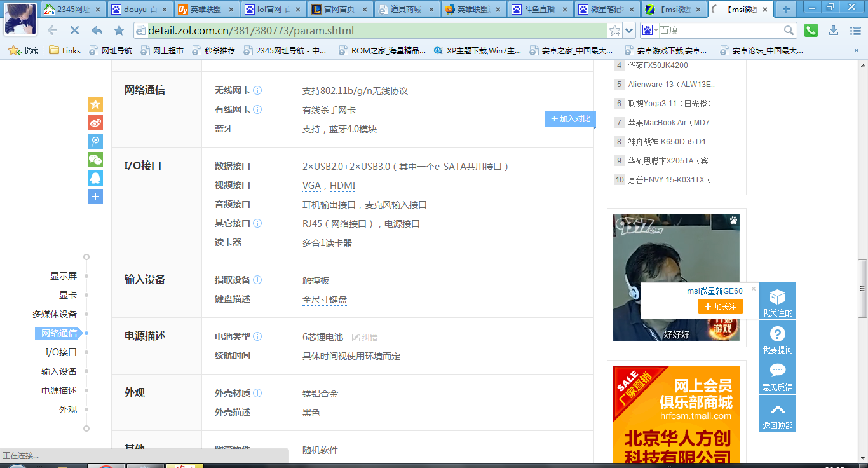The width and height of the screenshot is (868, 468).
Task: Click the 全尺寸键盘 link
Action: 325,299
